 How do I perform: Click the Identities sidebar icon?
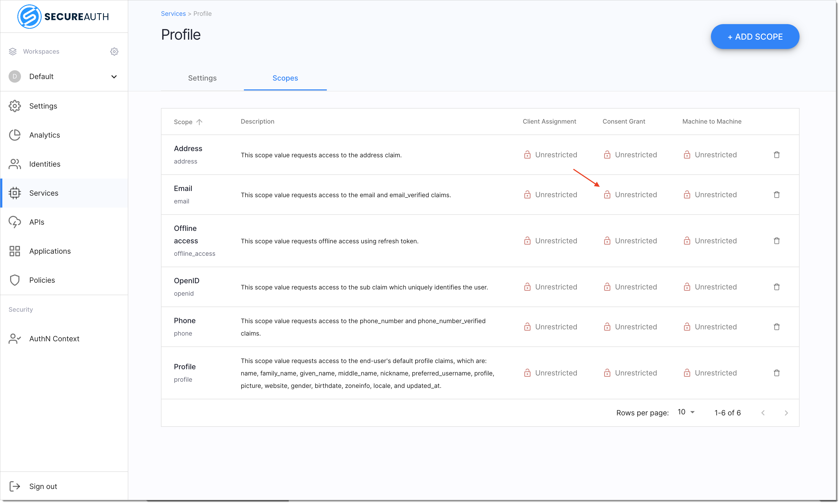15,164
